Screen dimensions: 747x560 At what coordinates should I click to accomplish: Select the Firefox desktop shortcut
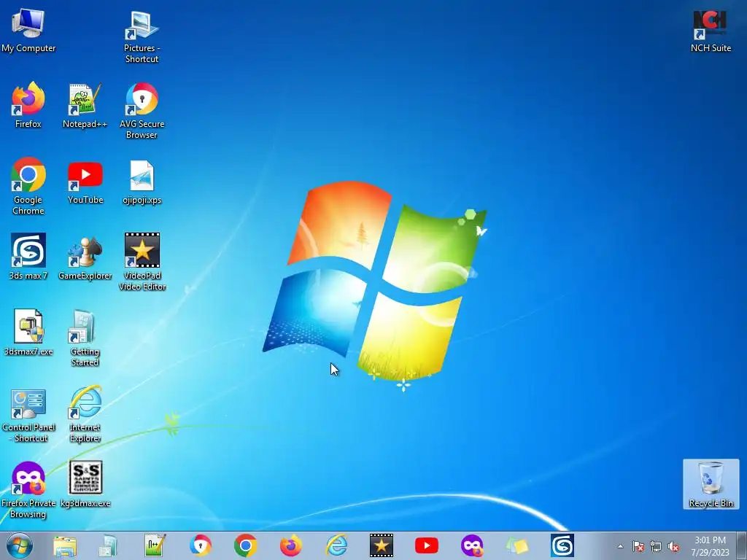[x=28, y=105]
